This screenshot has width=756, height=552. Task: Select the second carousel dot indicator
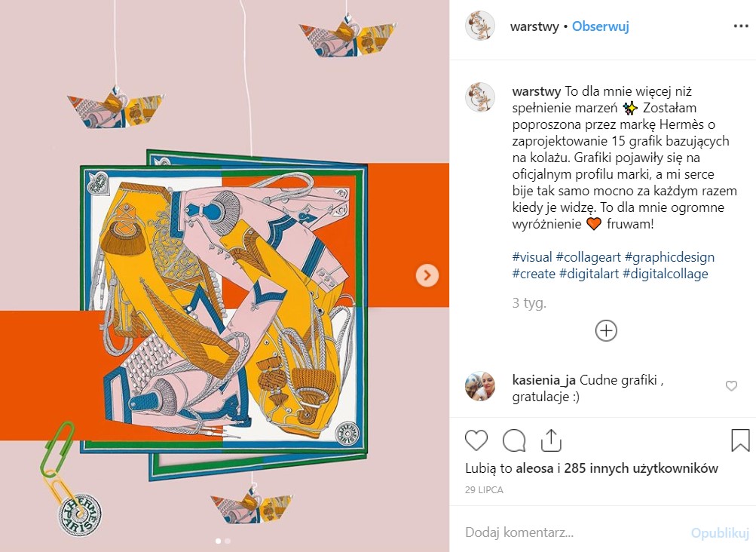(x=228, y=541)
